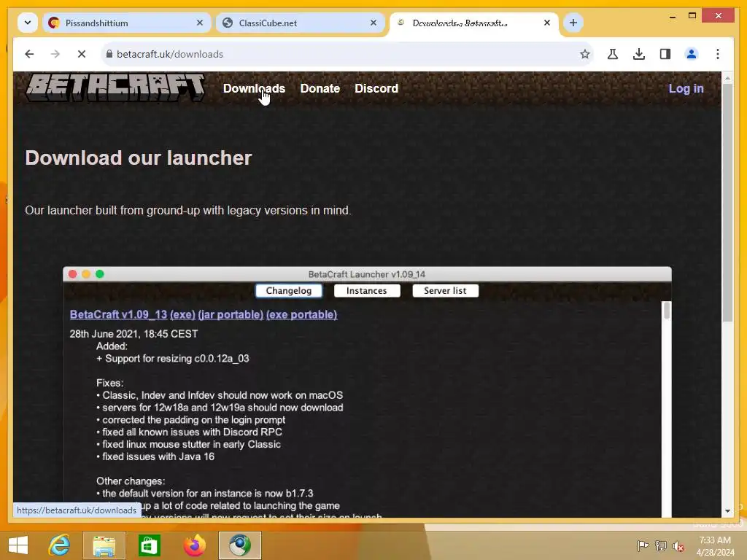Viewport: 747px width, 560px height.
Task: Close the ClassiCube.net tab
Action: point(373,23)
